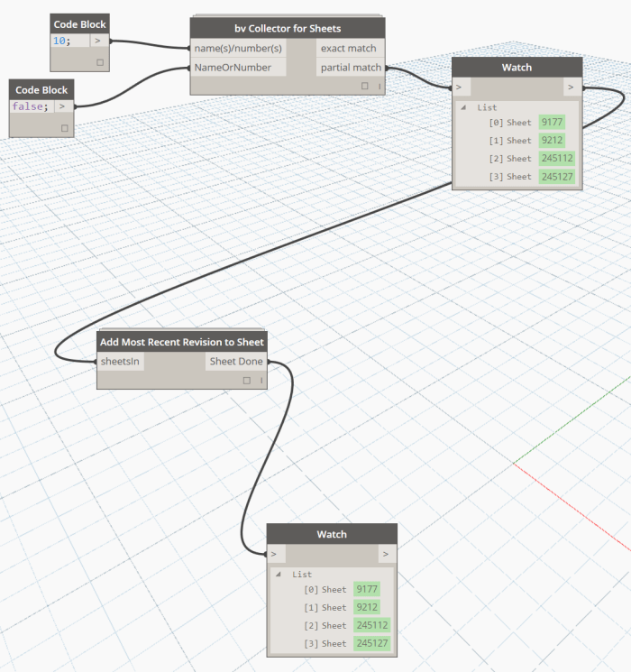631x672 pixels.
Task: Click the name(s)/number(s) input port
Action: pos(238,49)
